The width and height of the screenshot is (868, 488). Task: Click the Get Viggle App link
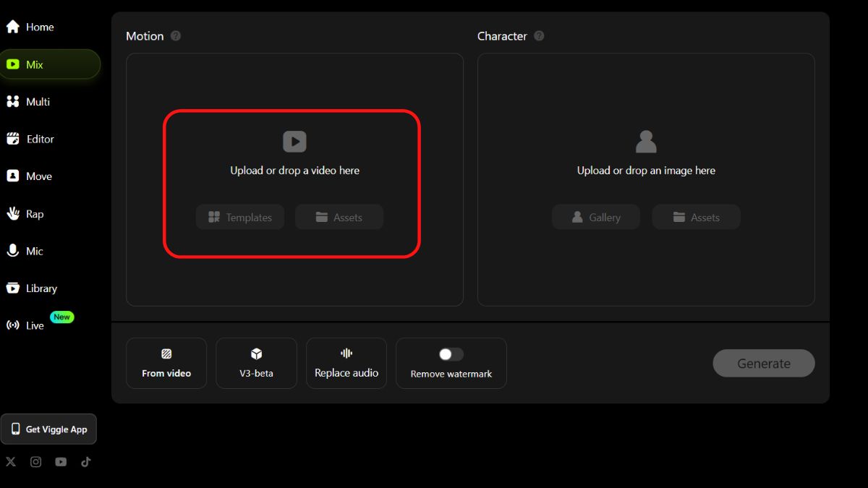coord(49,429)
